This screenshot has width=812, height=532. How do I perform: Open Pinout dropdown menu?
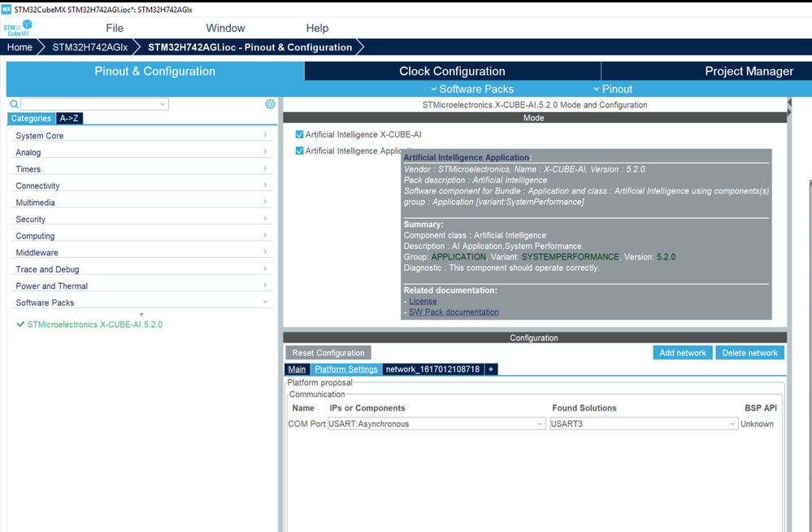point(613,89)
